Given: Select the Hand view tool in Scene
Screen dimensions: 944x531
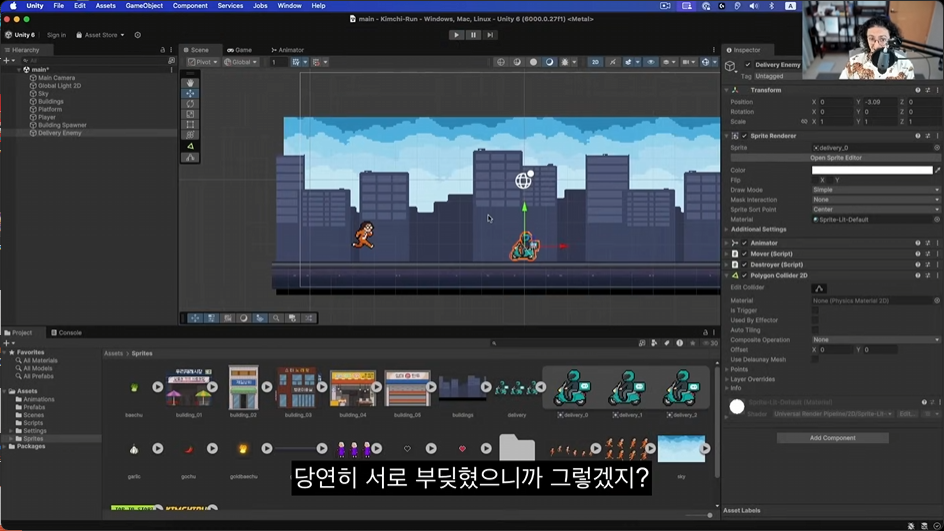Looking at the screenshot, I should coord(190,82).
